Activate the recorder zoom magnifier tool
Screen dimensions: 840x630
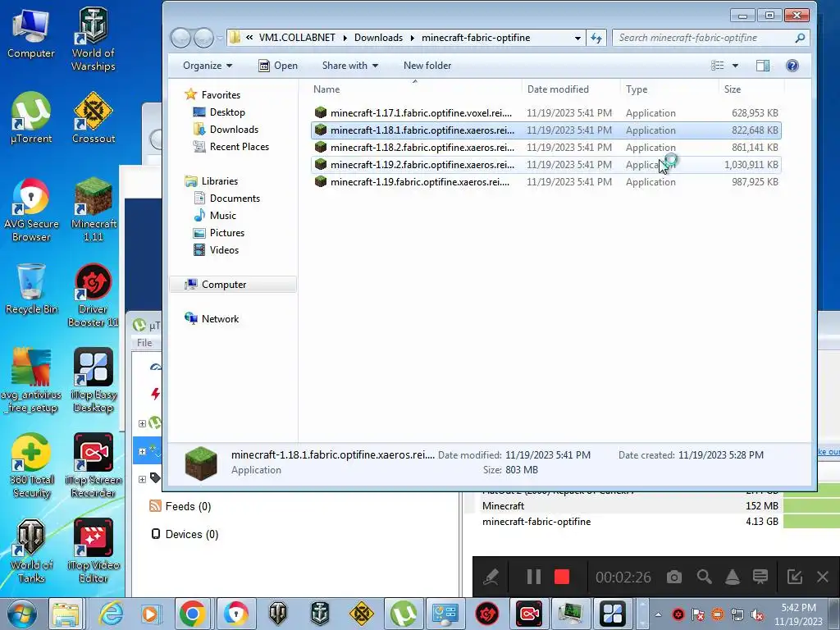pos(704,577)
